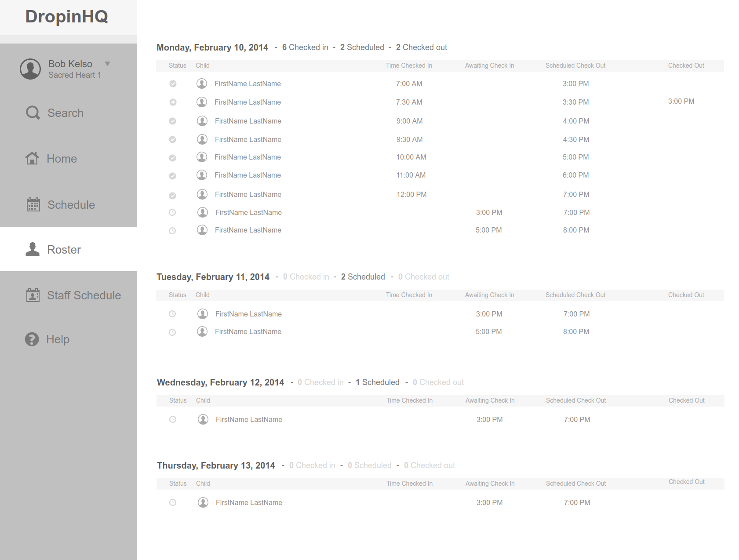Image resolution: width=739 pixels, height=560 pixels.
Task: Click child avatar in Wednesday's row
Action: point(203,419)
